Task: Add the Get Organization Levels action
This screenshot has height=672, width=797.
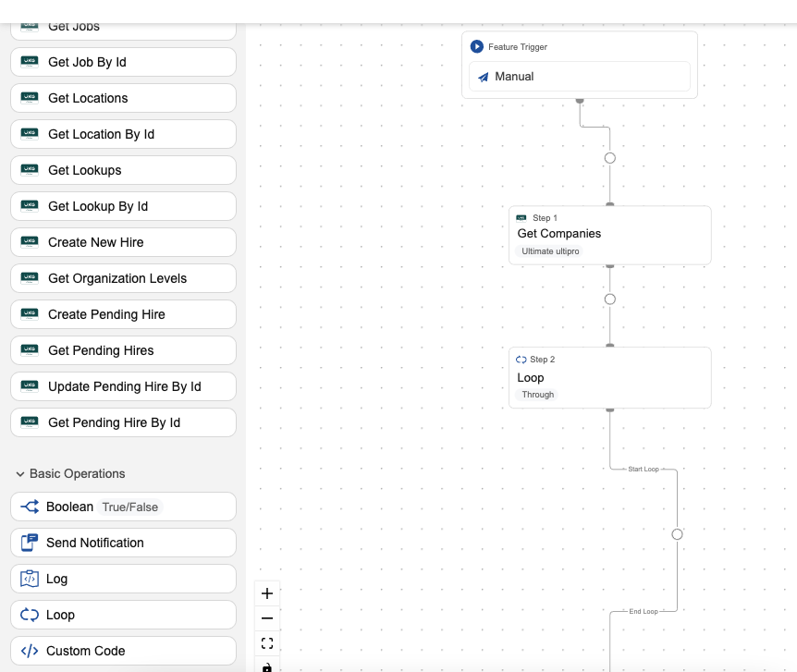Action: (124, 278)
